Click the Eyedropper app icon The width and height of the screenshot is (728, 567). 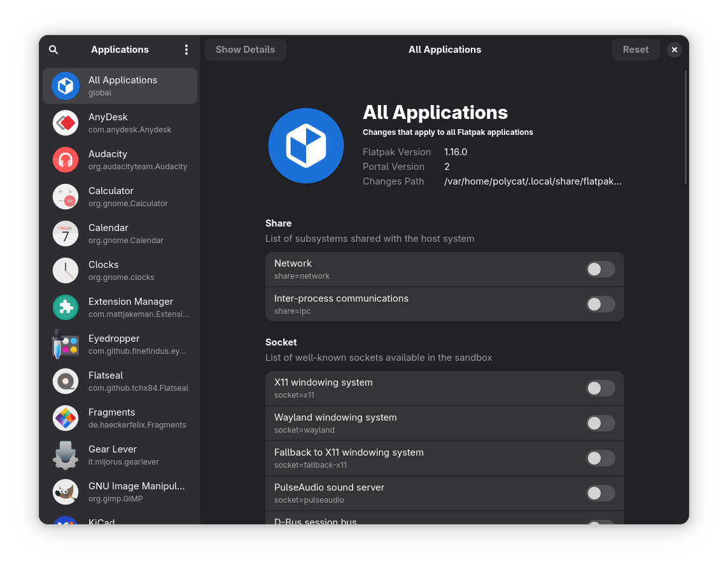pyautogui.click(x=66, y=344)
